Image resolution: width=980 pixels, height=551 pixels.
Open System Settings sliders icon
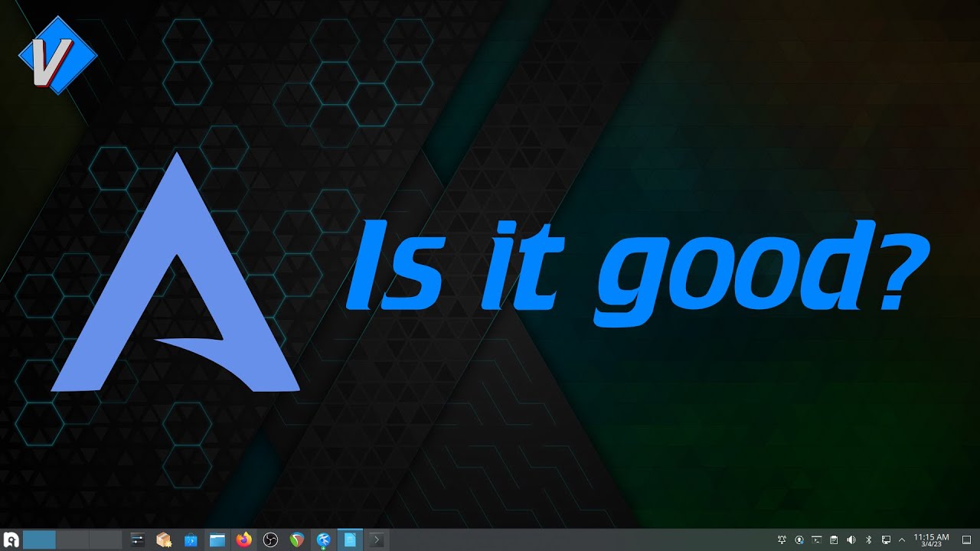pyautogui.click(x=138, y=540)
